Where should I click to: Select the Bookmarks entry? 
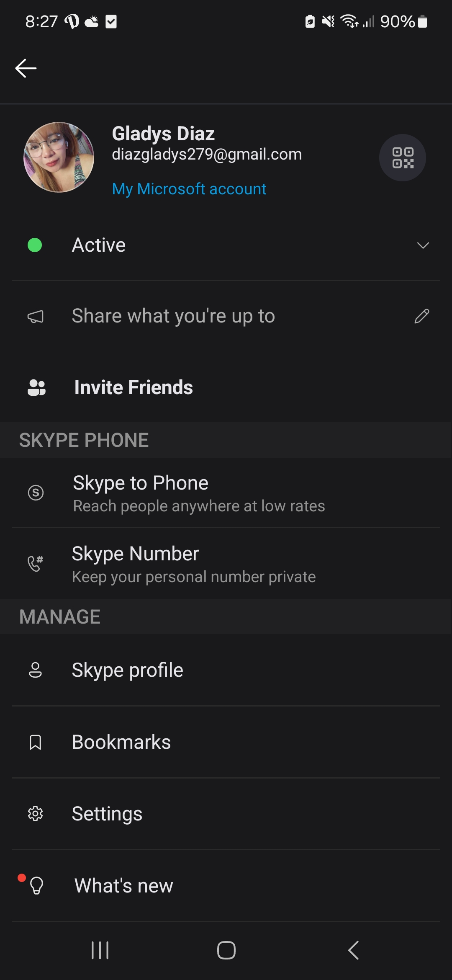pyautogui.click(x=226, y=742)
